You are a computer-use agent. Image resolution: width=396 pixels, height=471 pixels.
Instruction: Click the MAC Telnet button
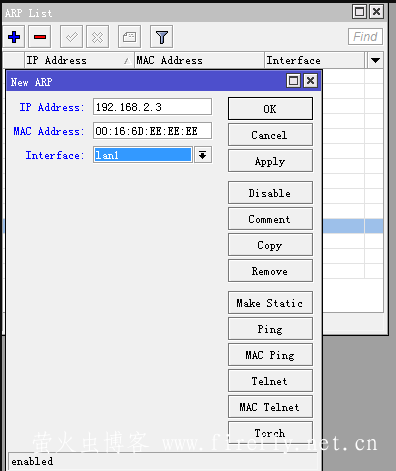(x=270, y=407)
